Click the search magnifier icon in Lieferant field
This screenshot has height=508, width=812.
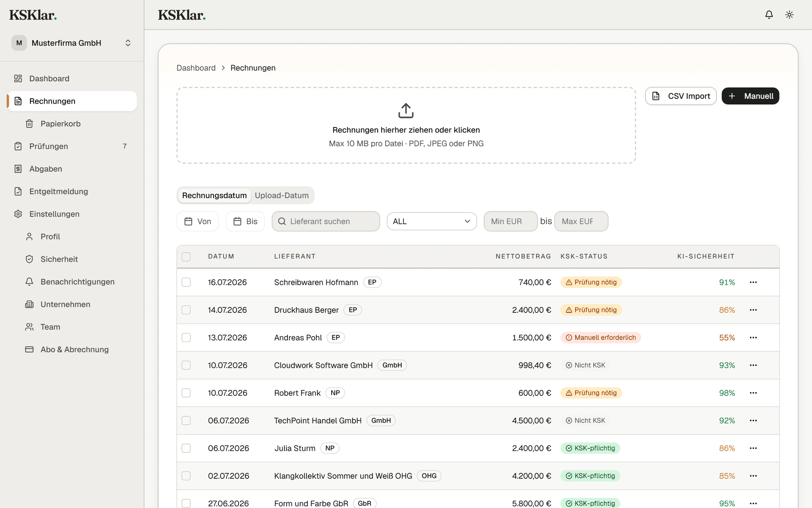tap(282, 221)
